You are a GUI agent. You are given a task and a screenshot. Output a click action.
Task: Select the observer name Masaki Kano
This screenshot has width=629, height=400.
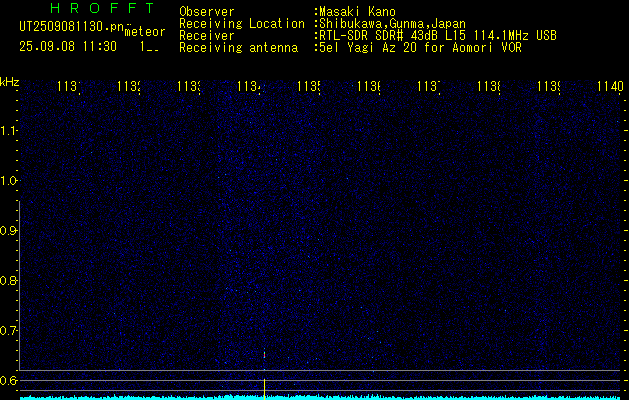coord(357,12)
